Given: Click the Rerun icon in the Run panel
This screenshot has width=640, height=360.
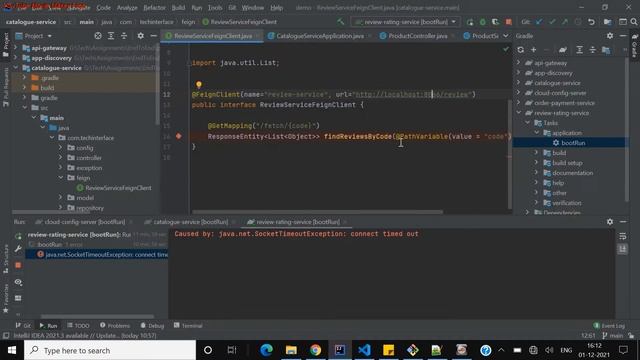Looking at the screenshot, I should pos(18,236).
